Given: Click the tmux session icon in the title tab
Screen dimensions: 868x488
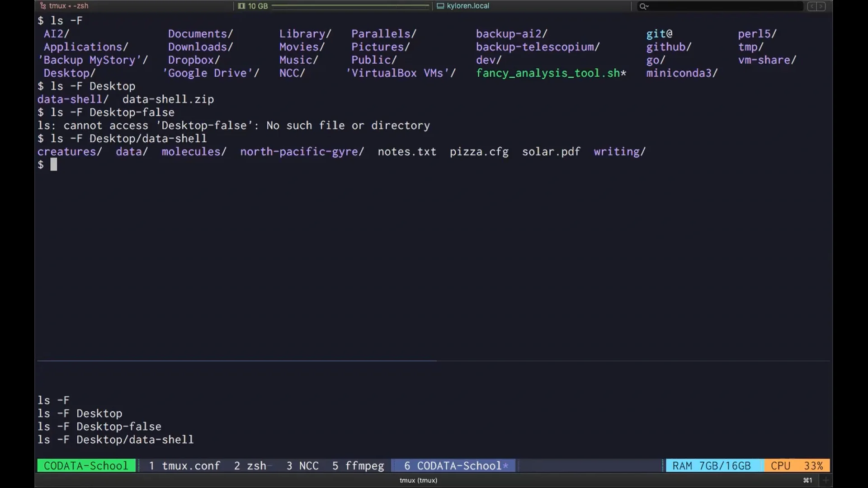Looking at the screenshot, I should [44, 6].
